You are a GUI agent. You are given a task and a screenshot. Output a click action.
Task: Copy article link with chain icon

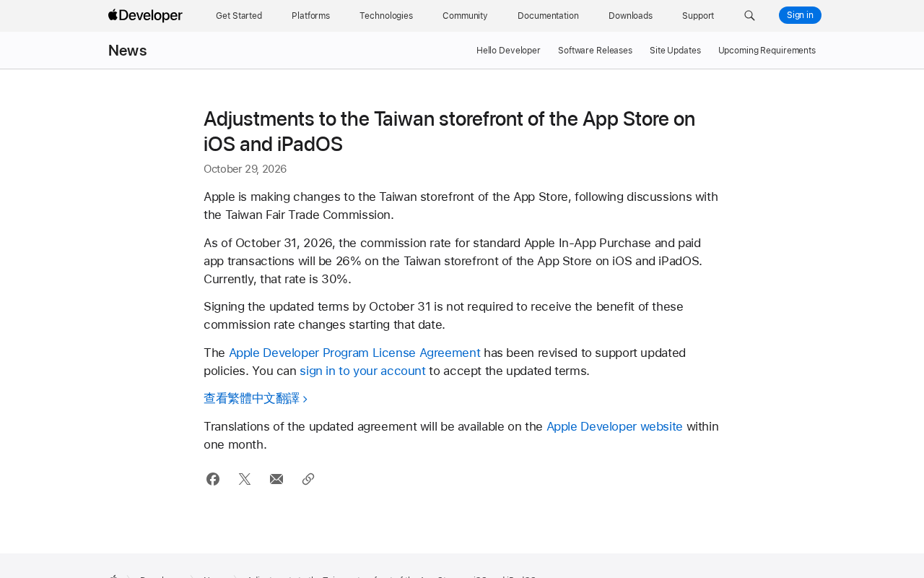pos(308,479)
